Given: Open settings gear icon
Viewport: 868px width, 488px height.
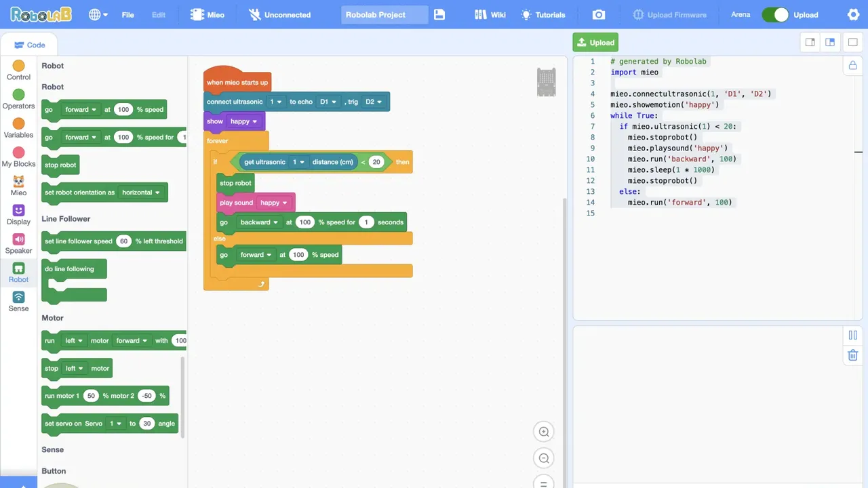Looking at the screenshot, I should (853, 14).
